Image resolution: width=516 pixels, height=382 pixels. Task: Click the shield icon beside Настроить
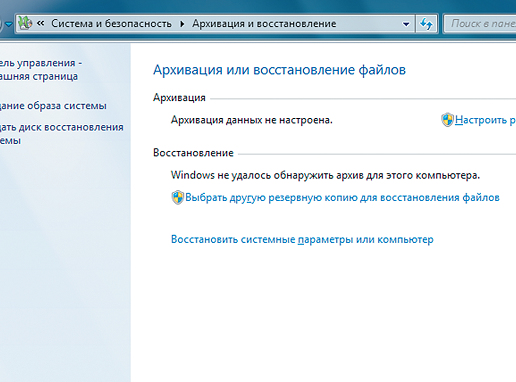click(447, 120)
